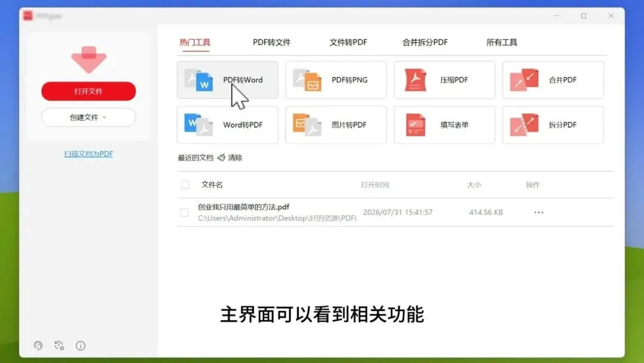Click the broom icon beside 清除

(x=221, y=158)
